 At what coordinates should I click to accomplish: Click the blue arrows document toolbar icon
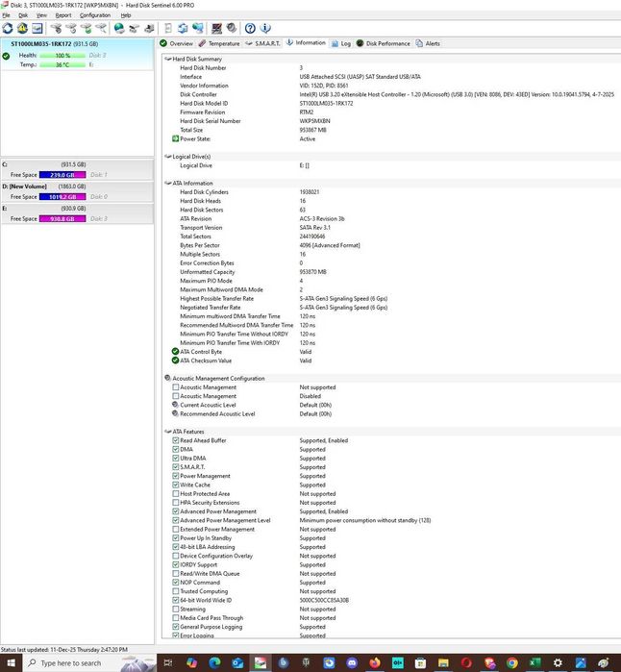pyautogui.click(x=183, y=28)
